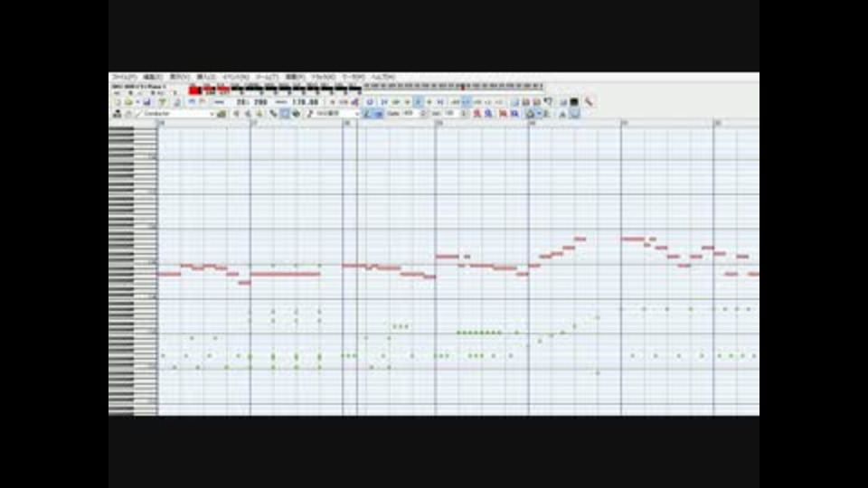Open the Tool menu (sixth menu)
Image resolution: width=868 pixels, height=488 pixels.
pos(267,77)
